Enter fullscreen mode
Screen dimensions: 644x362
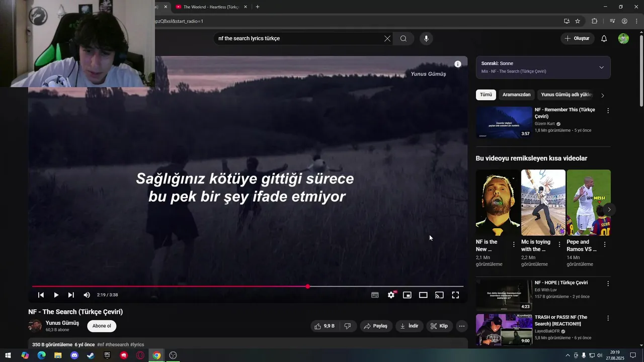click(x=455, y=295)
